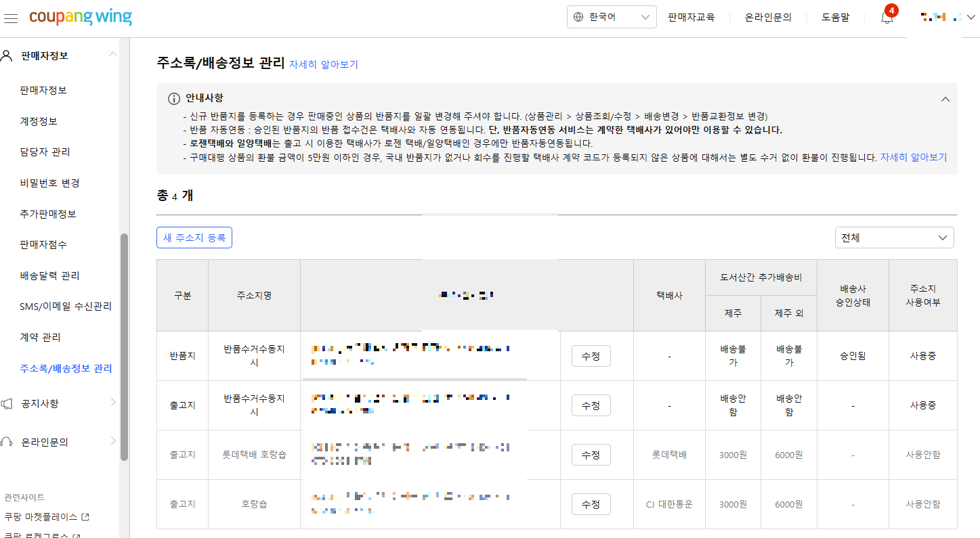
Task: Open the 전체 address filter dropdown
Action: (893, 238)
